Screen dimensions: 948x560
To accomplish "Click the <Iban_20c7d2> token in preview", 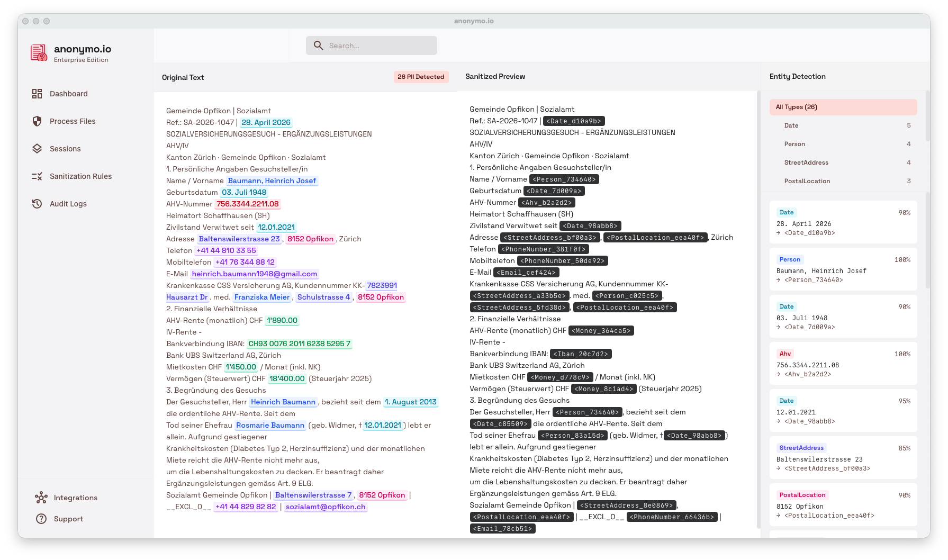I will [581, 354].
